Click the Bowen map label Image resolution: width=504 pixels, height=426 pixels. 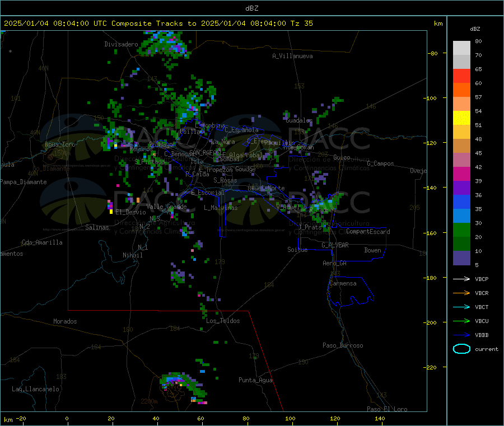pos(372,250)
